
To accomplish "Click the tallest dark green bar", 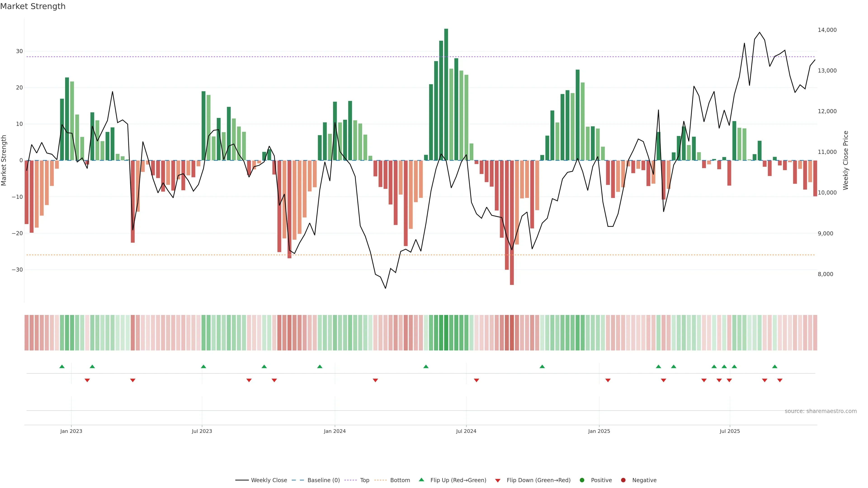I will [x=446, y=94].
